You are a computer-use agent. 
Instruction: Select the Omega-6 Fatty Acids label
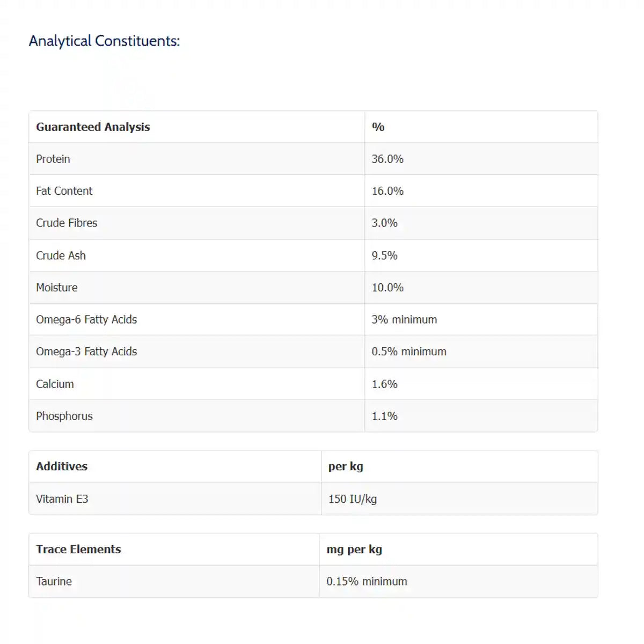coord(86,319)
